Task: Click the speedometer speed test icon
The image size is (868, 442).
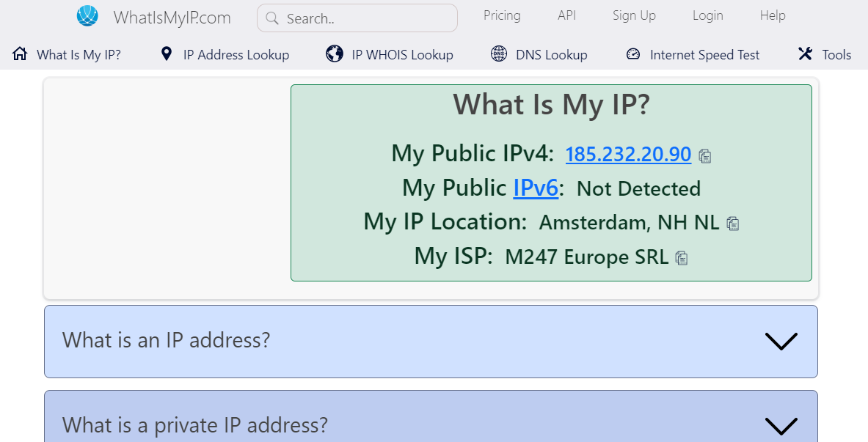Action: click(x=632, y=54)
